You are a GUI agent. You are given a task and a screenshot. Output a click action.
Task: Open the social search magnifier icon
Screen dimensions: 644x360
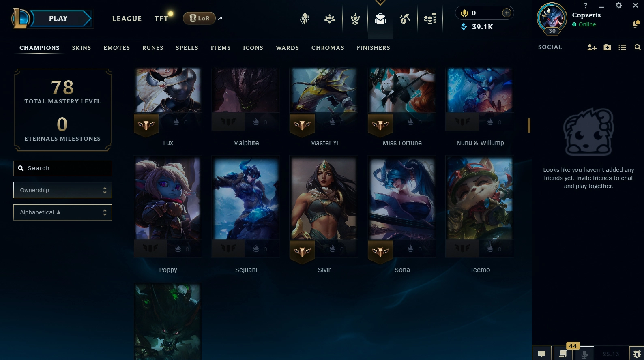pos(638,47)
